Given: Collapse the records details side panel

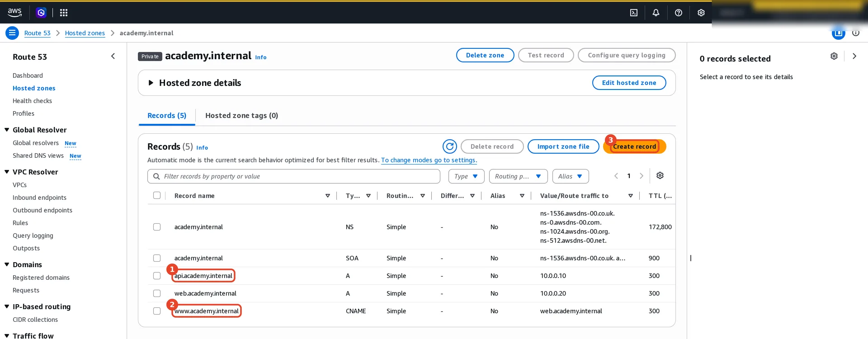Looking at the screenshot, I should point(854,56).
